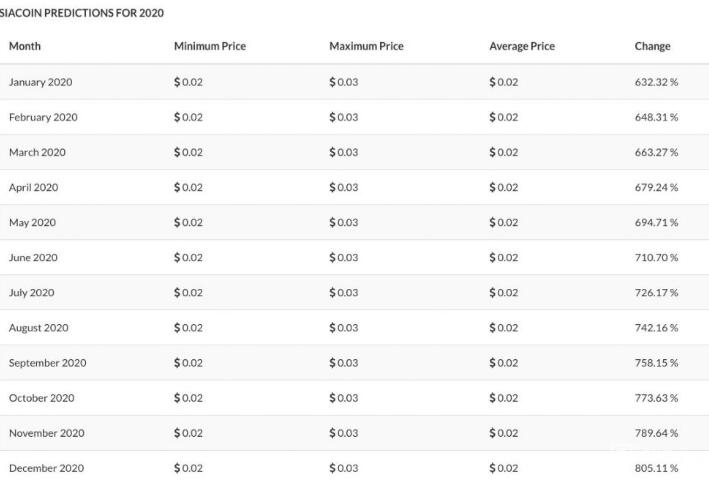Select the November 2020 change value 789.64 %
709x485 pixels.
[656, 433]
